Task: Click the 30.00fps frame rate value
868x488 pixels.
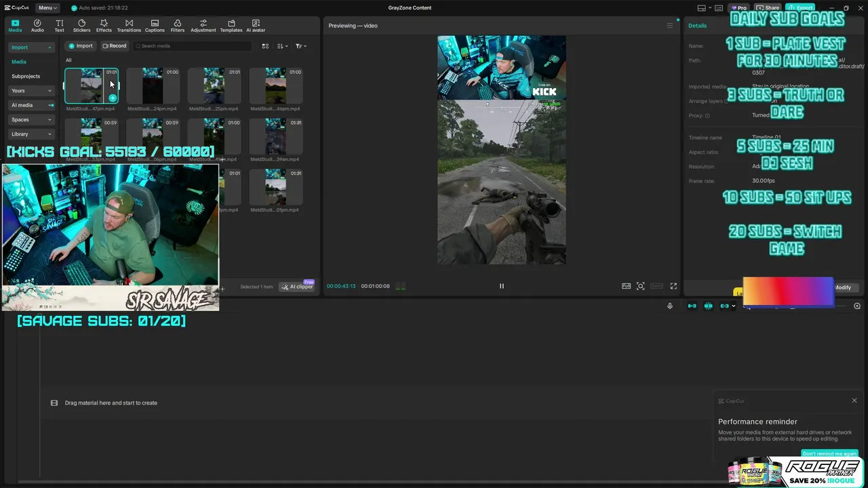Action: (764, 181)
